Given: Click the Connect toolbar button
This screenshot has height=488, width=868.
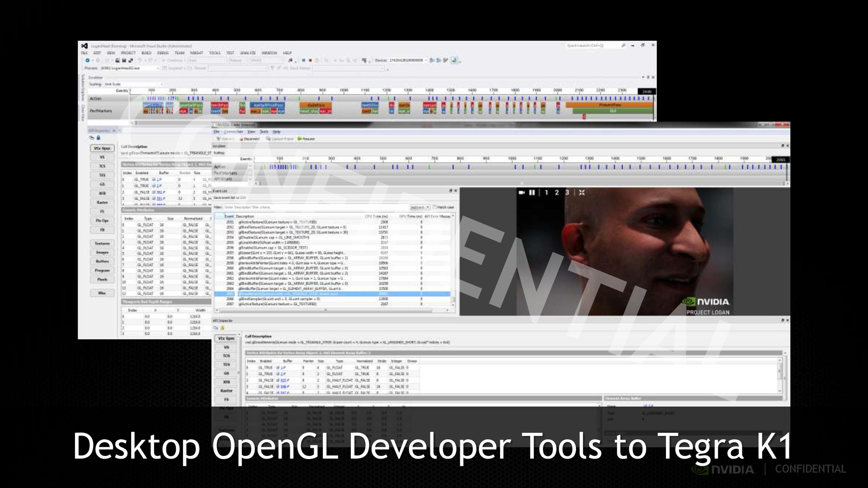Looking at the screenshot, I should tap(226, 139).
